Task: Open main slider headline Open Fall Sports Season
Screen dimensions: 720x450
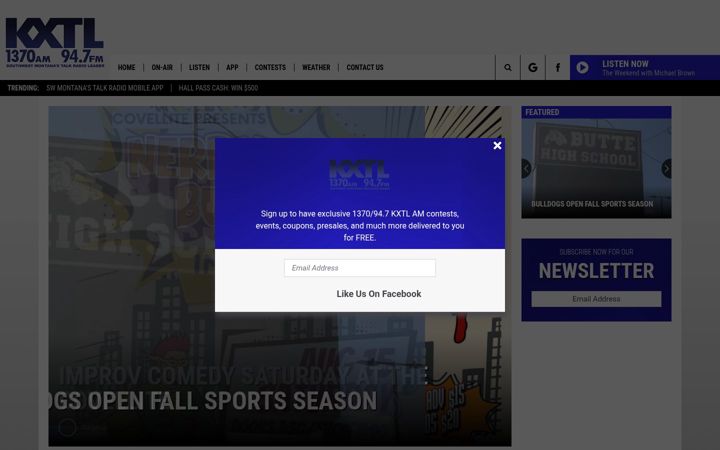Action: 213,401
